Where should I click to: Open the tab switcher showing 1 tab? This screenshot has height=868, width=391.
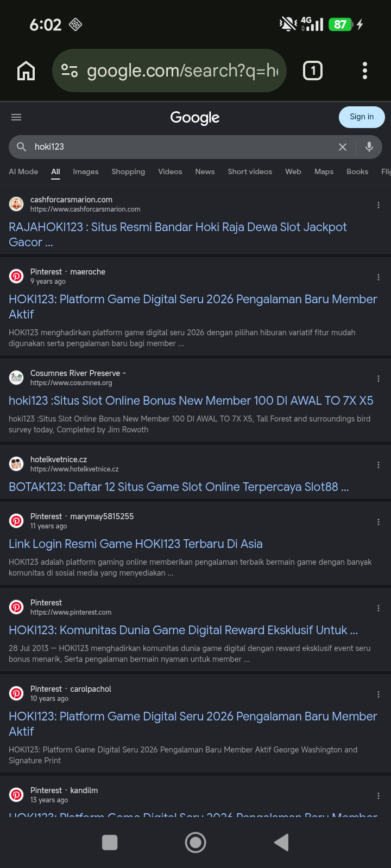[x=313, y=71]
